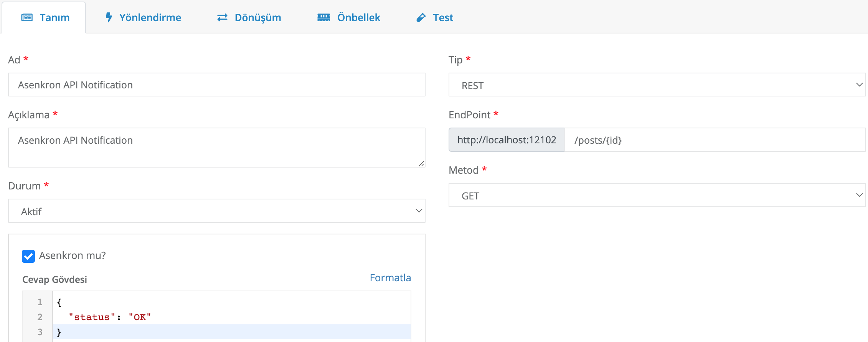Click the closing brace line in editor

(232, 332)
